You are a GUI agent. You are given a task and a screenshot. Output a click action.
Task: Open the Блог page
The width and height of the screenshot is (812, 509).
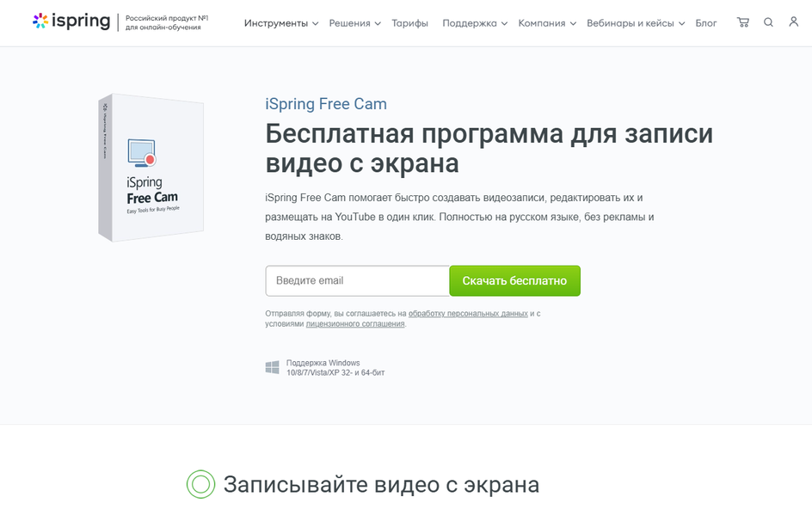[706, 23]
